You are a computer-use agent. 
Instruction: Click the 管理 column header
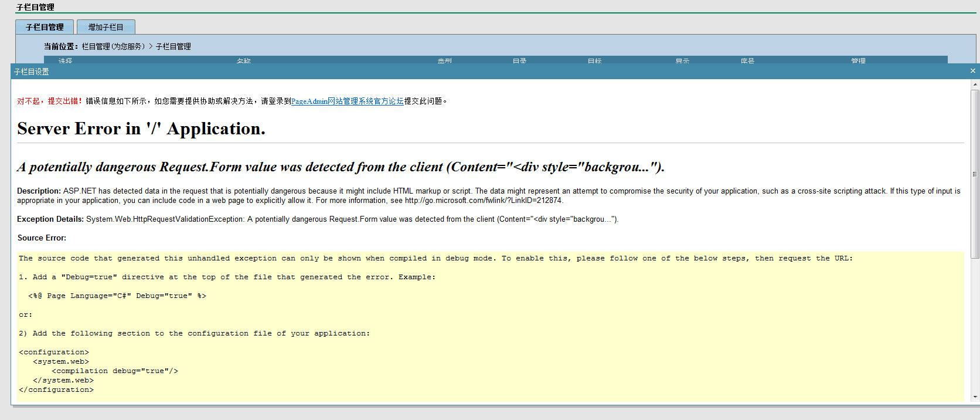(858, 60)
